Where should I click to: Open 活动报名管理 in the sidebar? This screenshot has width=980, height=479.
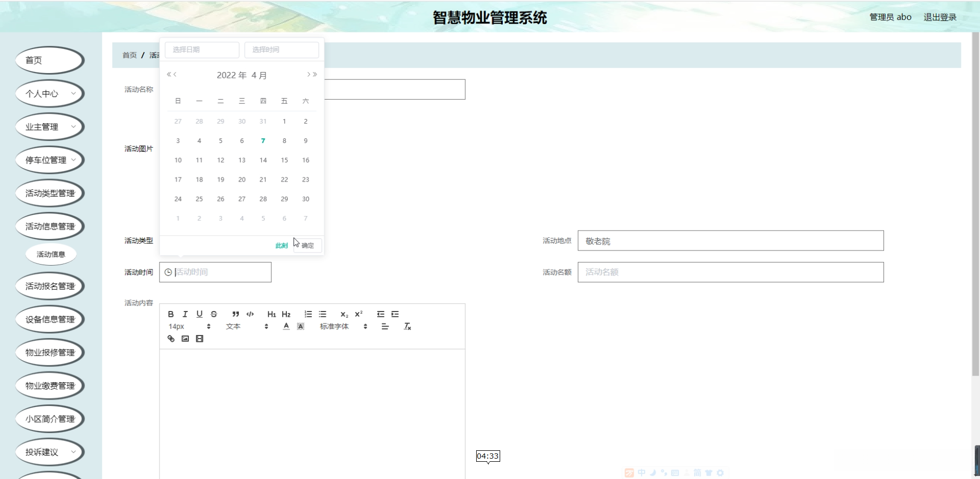point(50,286)
